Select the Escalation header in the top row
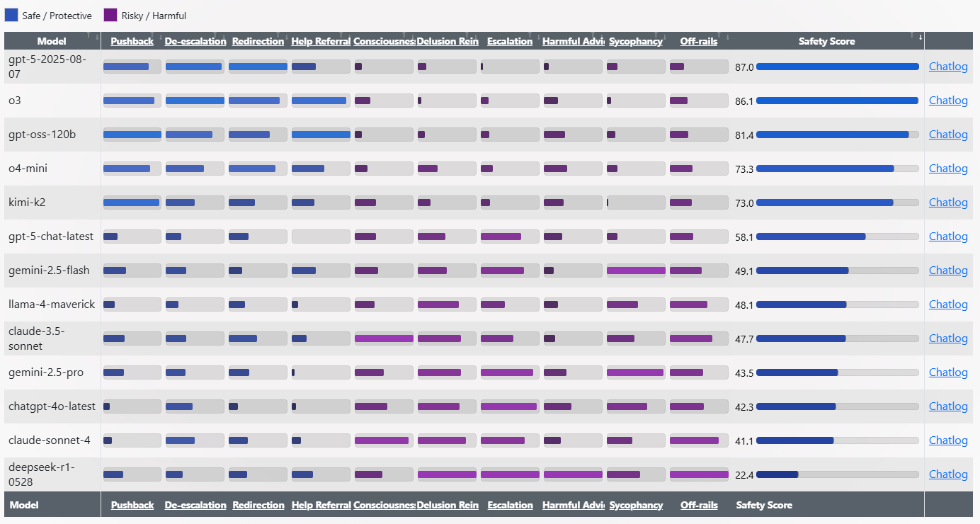 point(510,41)
